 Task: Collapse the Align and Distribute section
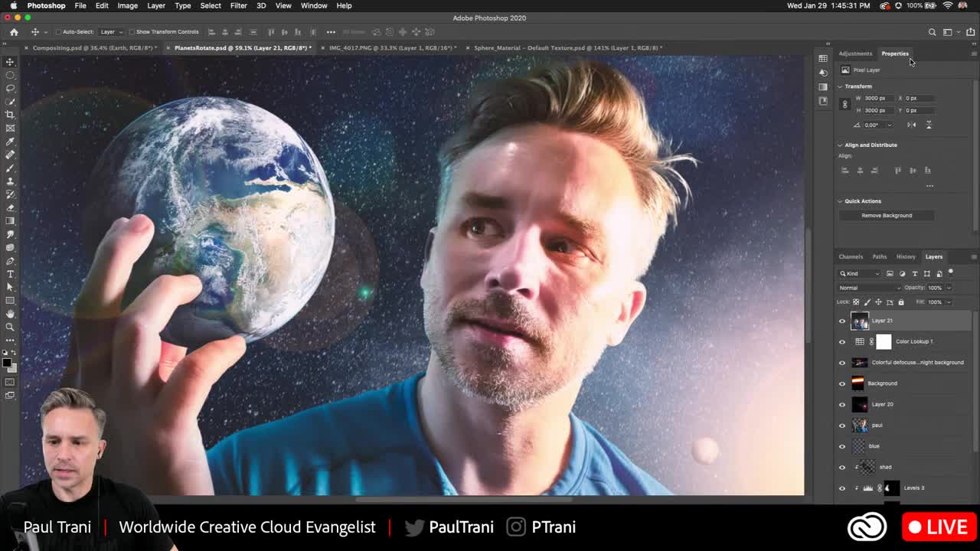coord(840,145)
